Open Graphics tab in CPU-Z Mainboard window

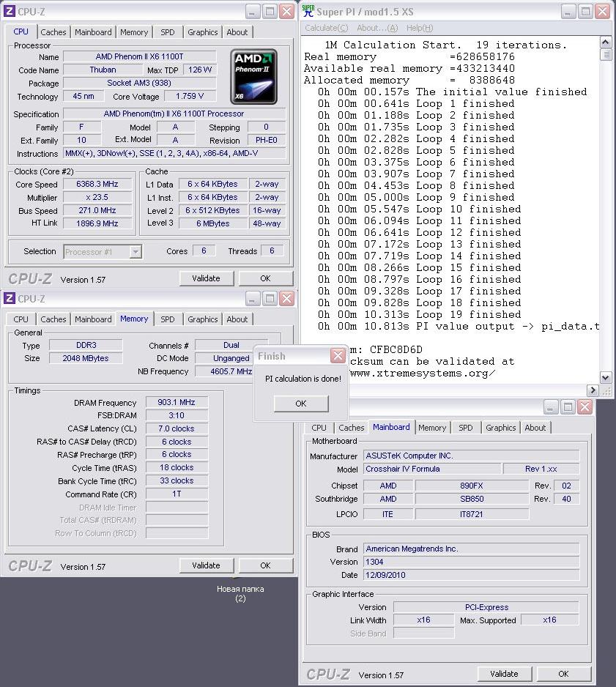tap(501, 428)
